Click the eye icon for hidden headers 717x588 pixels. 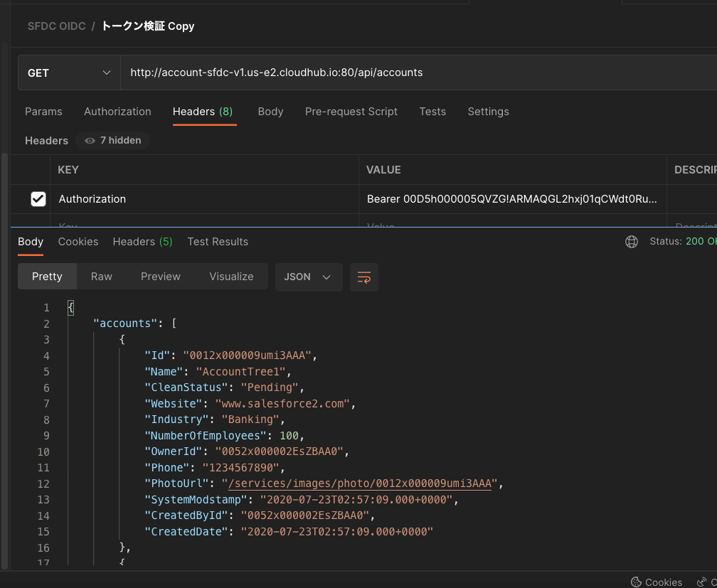click(90, 141)
